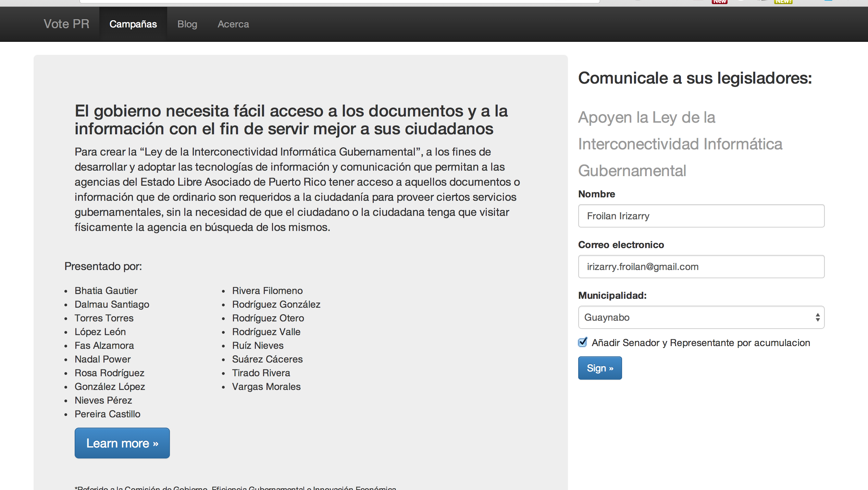Click the up-down arrows on the Municipalidad select
Screen dimensions: 868x490
click(817, 317)
